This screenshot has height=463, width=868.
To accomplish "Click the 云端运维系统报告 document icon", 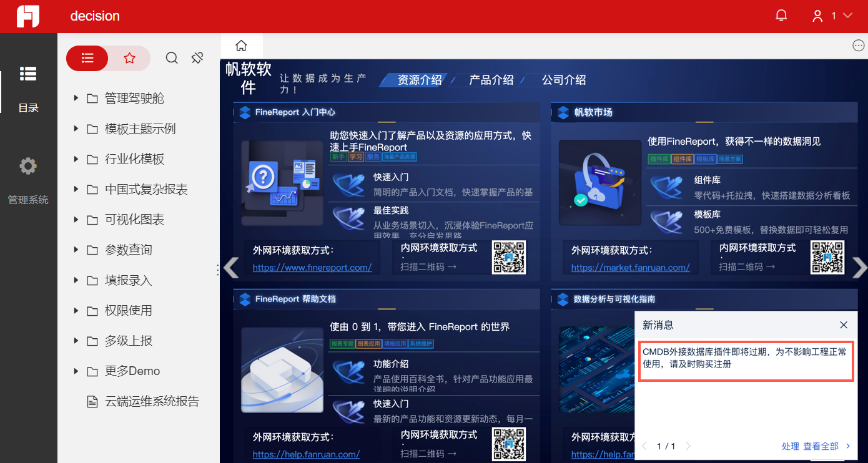I will click(x=92, y=401).
